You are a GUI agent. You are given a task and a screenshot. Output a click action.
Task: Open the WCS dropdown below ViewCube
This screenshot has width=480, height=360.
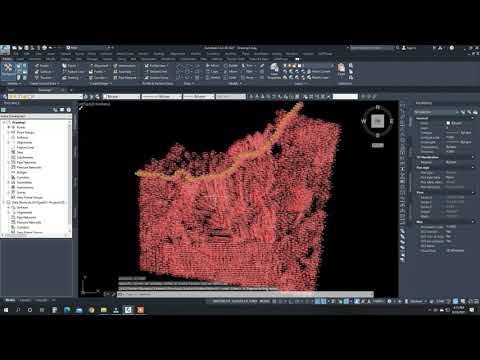[x=378, y=145]
